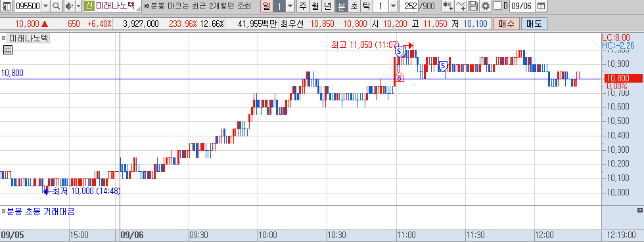The height and width of the screenshot is (242, 644).
Task: Click the 최고 11,050 (11:07) high label
Action: 365,45
